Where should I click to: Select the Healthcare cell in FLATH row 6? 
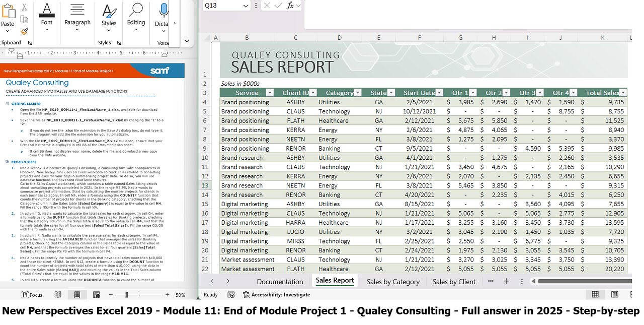(x=340, y=120)
